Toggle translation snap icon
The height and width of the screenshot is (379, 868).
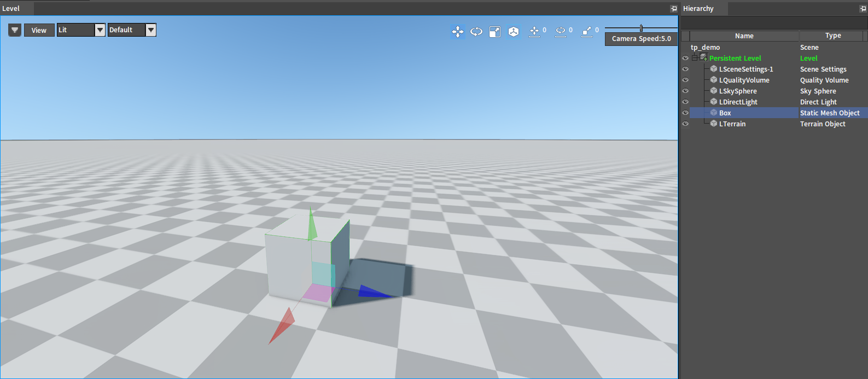(x=534, y=32)
